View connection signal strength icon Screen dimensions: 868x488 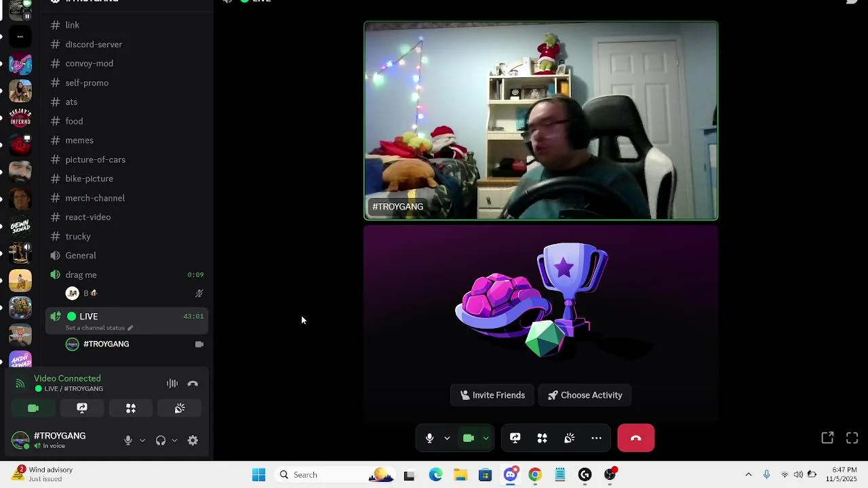click(x=20, y=384)
